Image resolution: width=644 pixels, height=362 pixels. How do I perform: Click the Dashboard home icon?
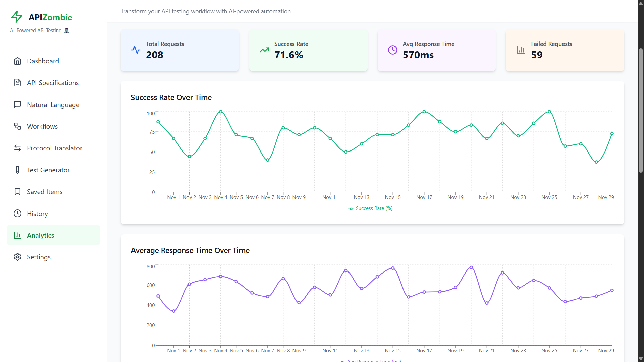click(x=17, y=61)
